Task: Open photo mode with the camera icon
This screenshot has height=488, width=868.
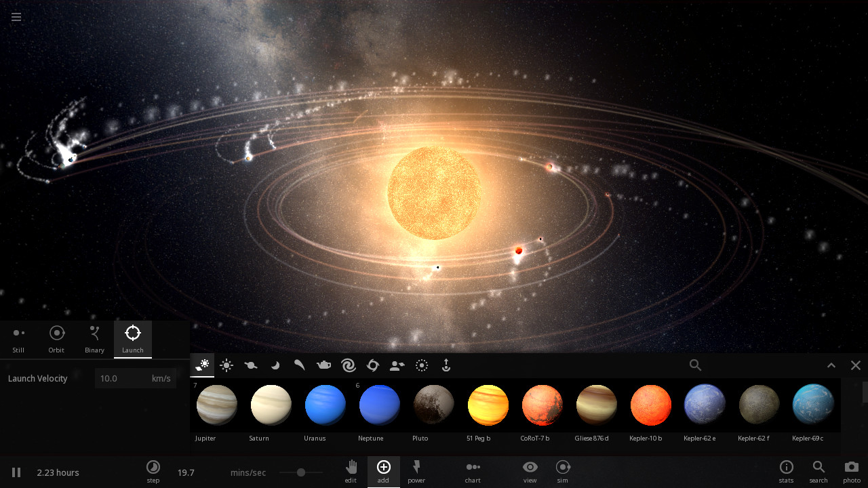Action: tap(851, 469)
